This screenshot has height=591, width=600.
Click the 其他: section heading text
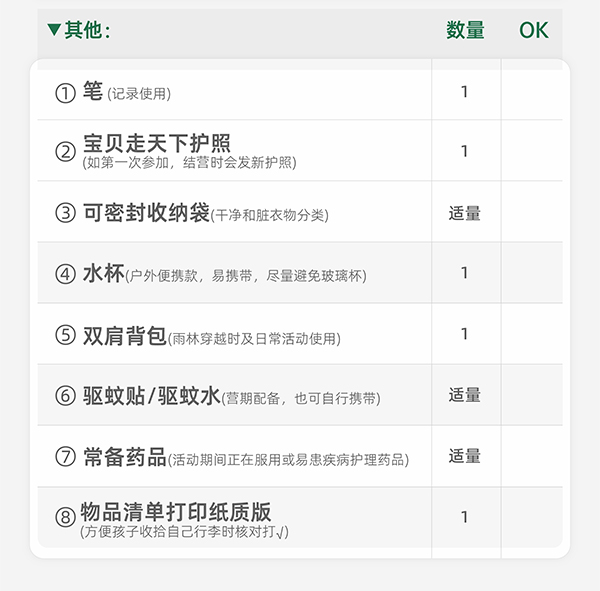88,30
